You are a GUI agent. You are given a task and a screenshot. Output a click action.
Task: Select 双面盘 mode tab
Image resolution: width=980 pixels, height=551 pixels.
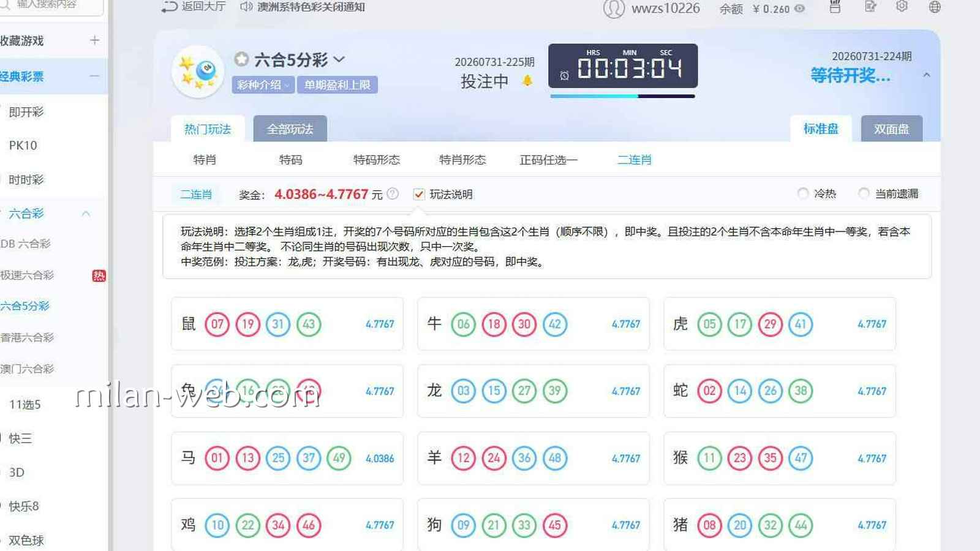(891, 129)
